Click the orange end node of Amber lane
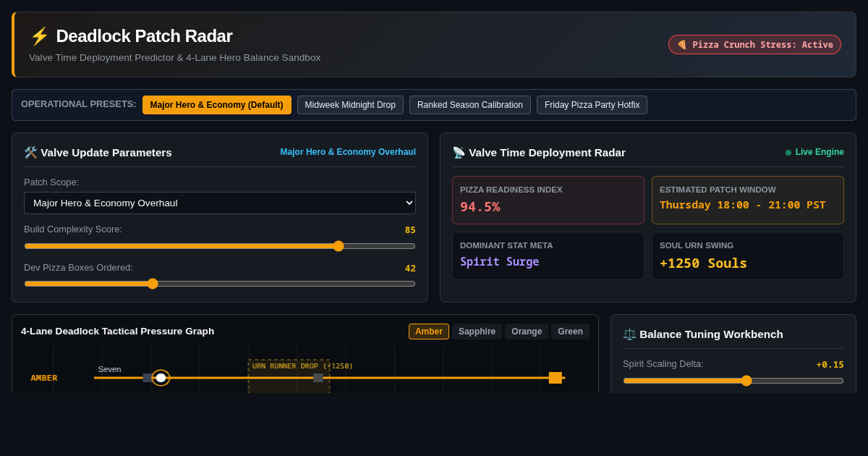This screenshot has width=868, height=456. 556,378
